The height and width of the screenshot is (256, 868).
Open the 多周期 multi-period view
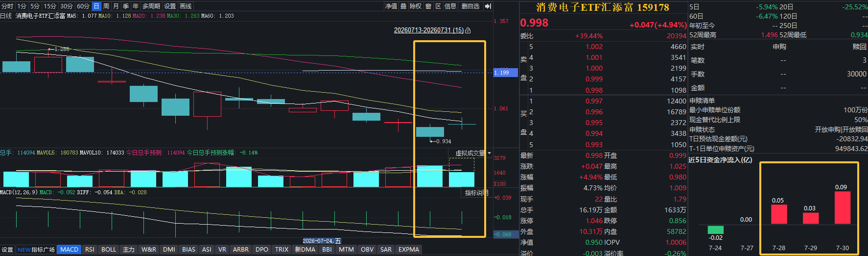click(x=151, y=6)
